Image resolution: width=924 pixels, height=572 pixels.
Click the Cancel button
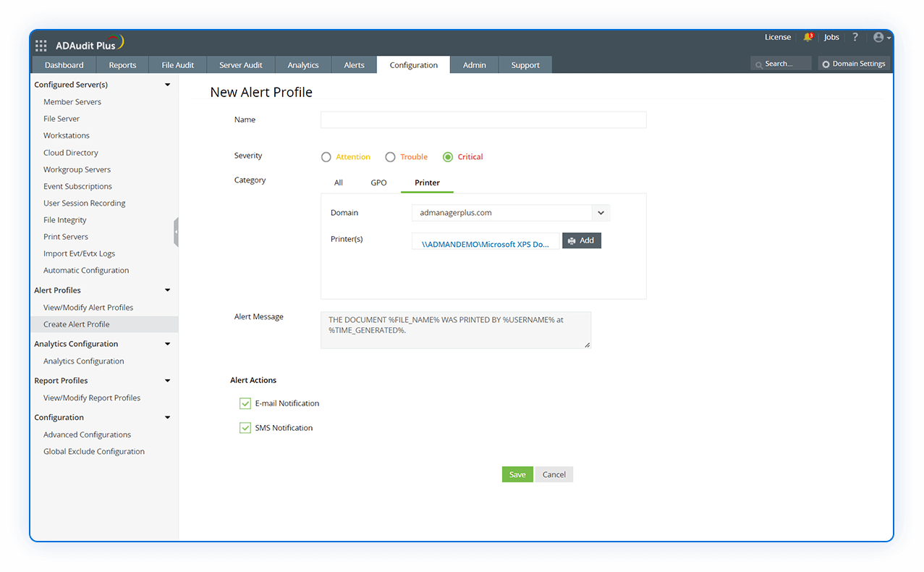click(554, 474)
